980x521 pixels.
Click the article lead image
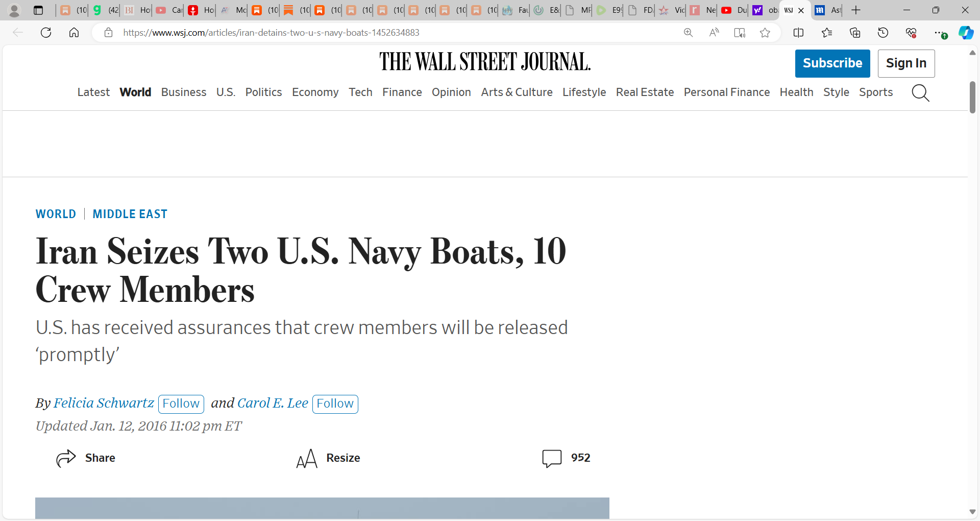(x=322, y=508)
